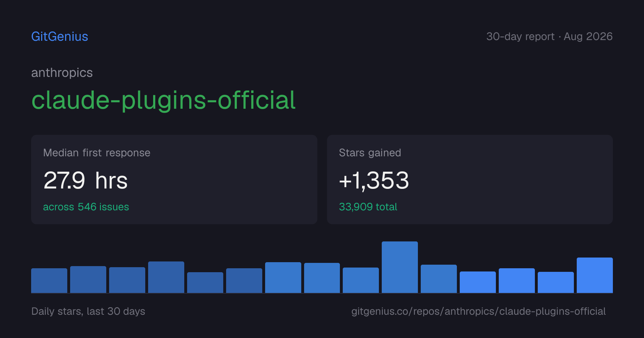The height and width of the screenshot is (338, 644).
Task: Click the "Stars gained" label
Action: [370, 153]
